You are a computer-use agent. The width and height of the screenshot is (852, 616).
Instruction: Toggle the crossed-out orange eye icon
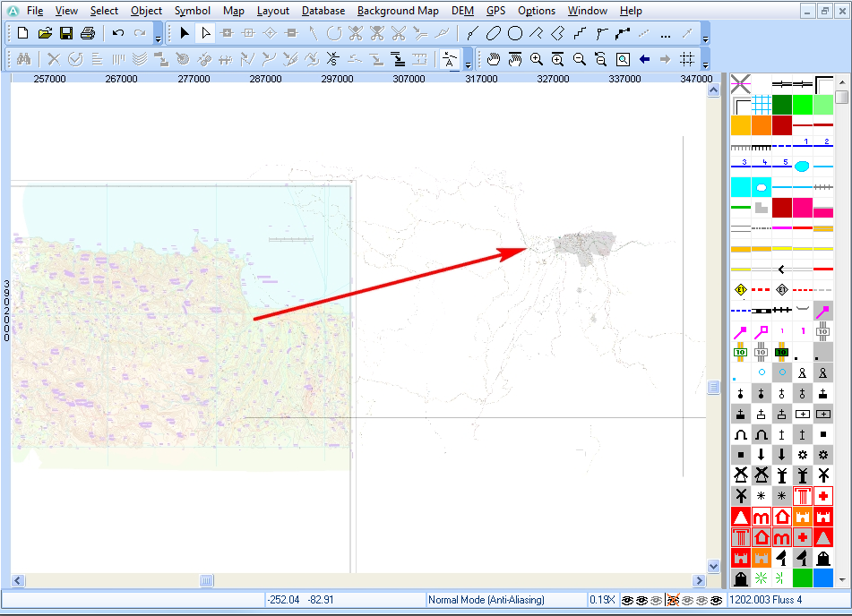[x=673, y=600]
